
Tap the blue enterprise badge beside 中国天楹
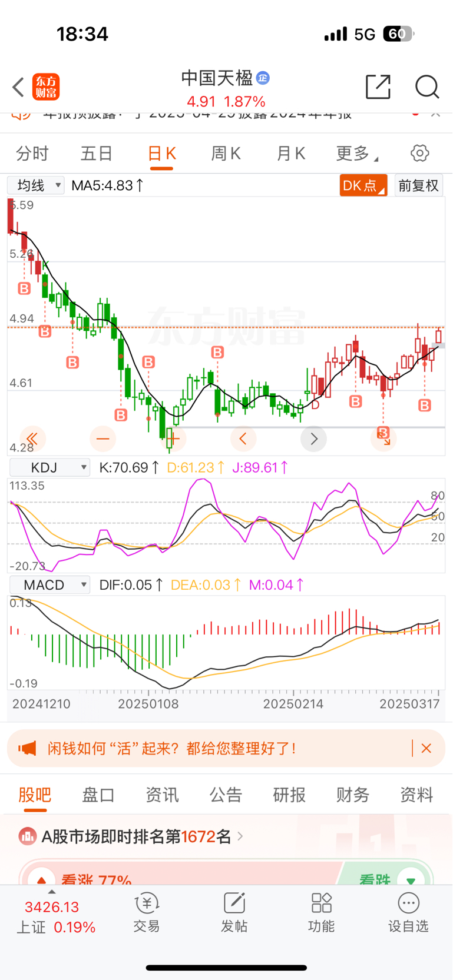pyautogui.click(x=263, y=78)
